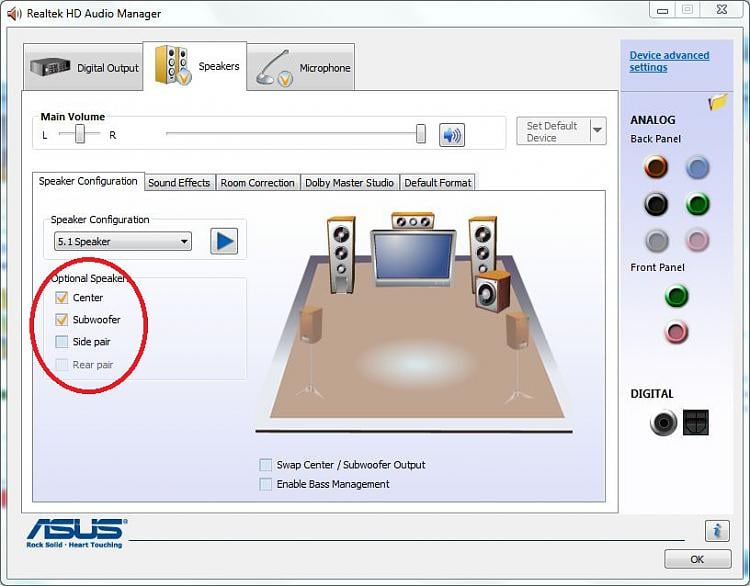Click the subwoofer in the room diagram
Viewport: 750px width, 586px height.
coord(492,291)
